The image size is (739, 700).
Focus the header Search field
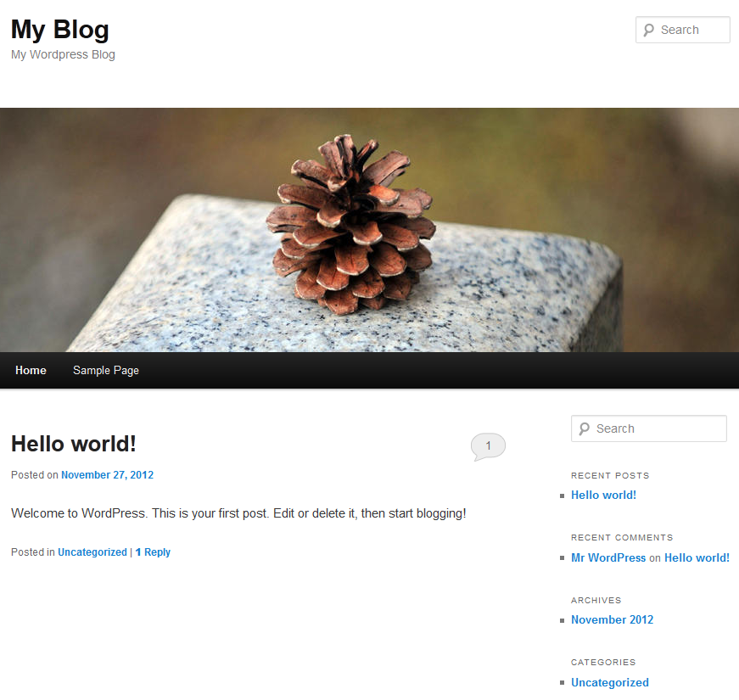tap(682, 30)
